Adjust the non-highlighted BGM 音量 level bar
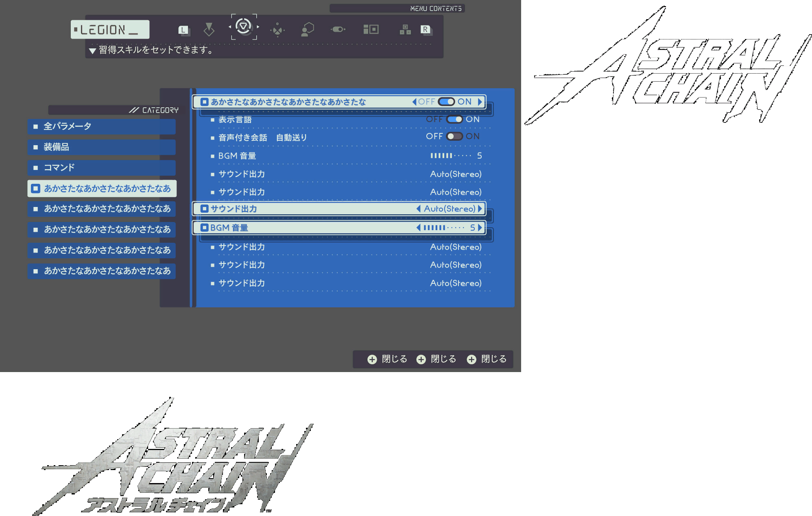 [451, 156]
